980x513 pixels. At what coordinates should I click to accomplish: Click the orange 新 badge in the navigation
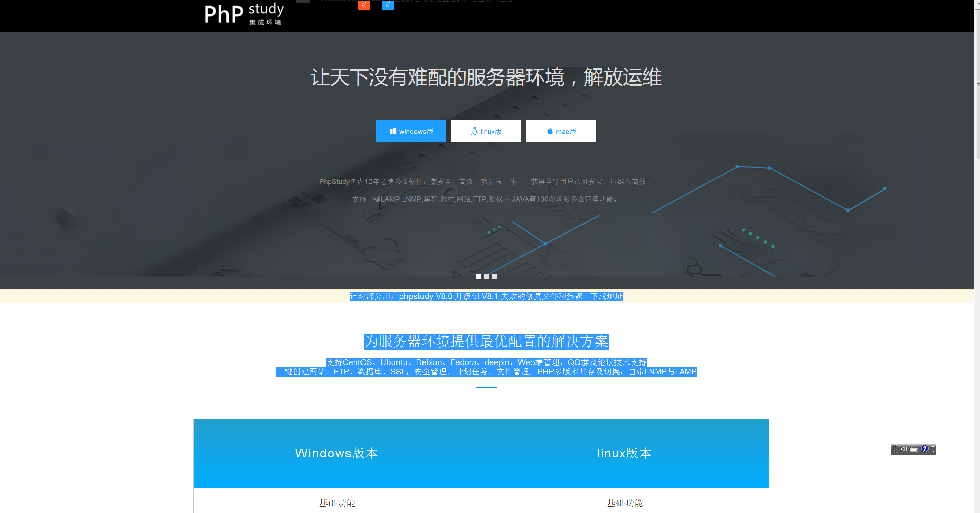pos(364,4)
